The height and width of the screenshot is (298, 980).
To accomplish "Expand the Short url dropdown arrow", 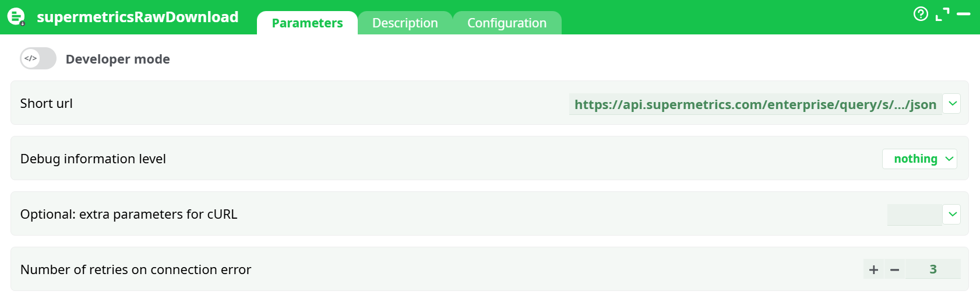I will [x=952, y=103].
